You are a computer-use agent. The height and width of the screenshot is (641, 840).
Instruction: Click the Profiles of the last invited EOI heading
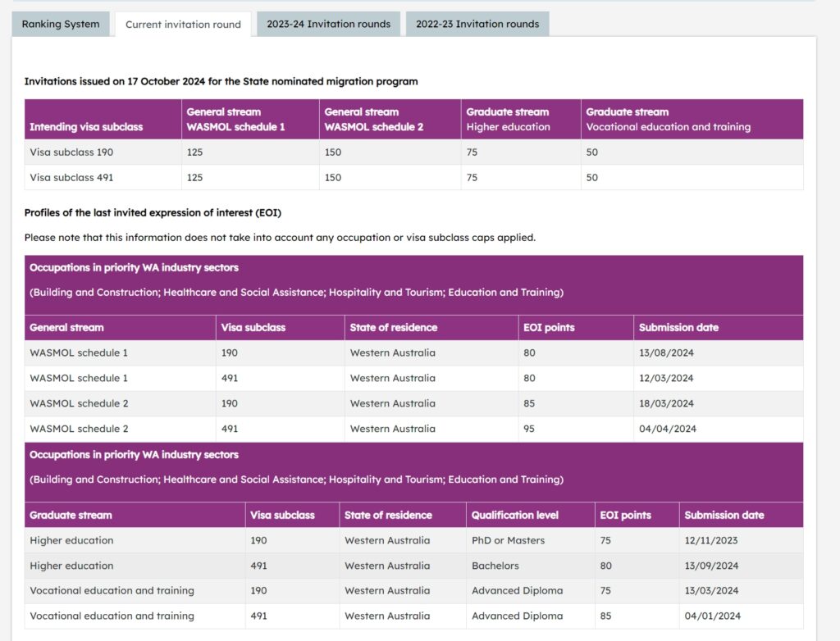click(x=153, y=213)
